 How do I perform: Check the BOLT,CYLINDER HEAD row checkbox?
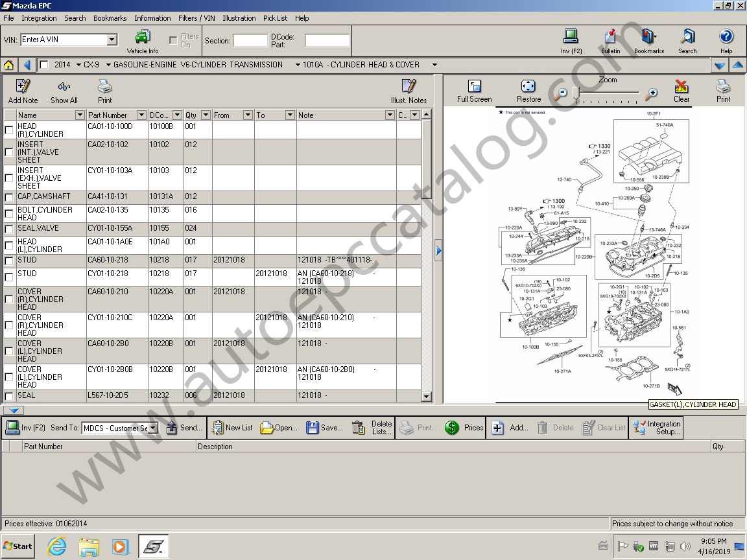pyautogui.click(x=8, y=214)
